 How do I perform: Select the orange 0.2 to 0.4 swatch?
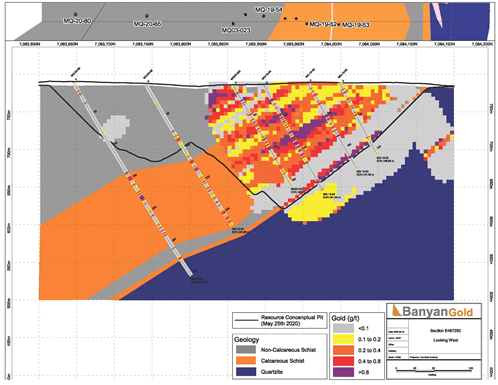343,350
